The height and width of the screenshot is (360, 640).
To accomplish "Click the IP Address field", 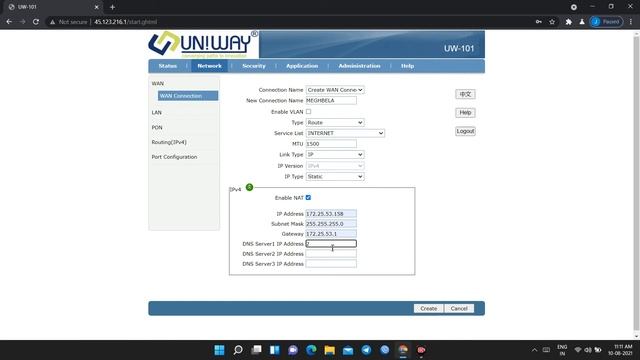I will pos(331,213).
